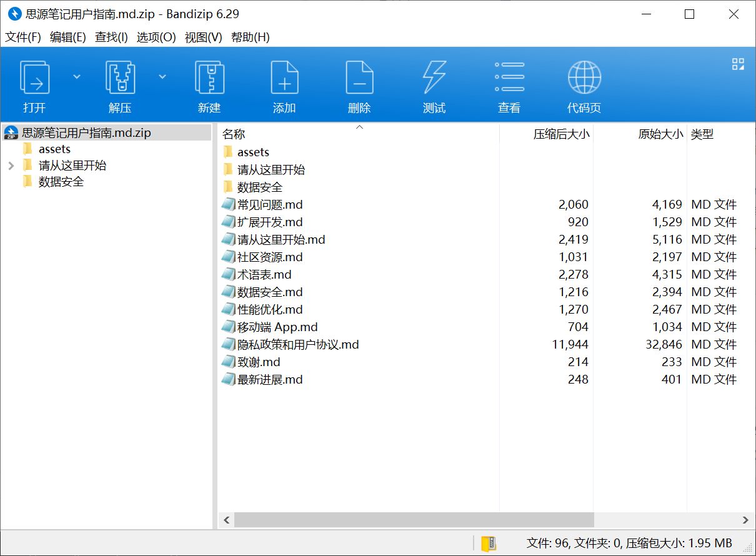Click compressed size value 11,944
756x556 pixels.
[x=570, y=344]
